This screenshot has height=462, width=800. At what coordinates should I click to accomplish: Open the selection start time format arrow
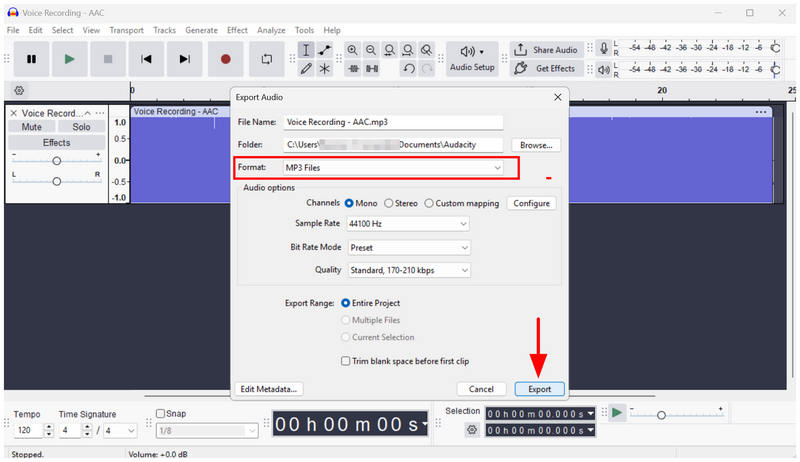coord(591,414)
